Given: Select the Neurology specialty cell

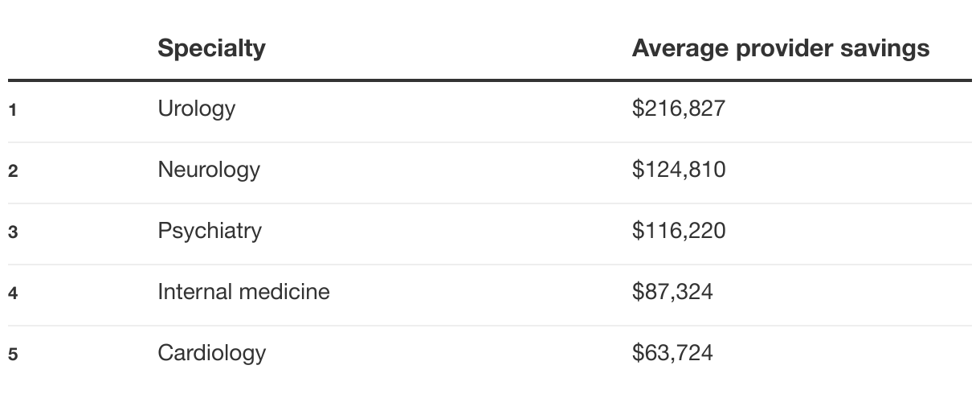Looking at the screenshot, I should pos(209,170).
